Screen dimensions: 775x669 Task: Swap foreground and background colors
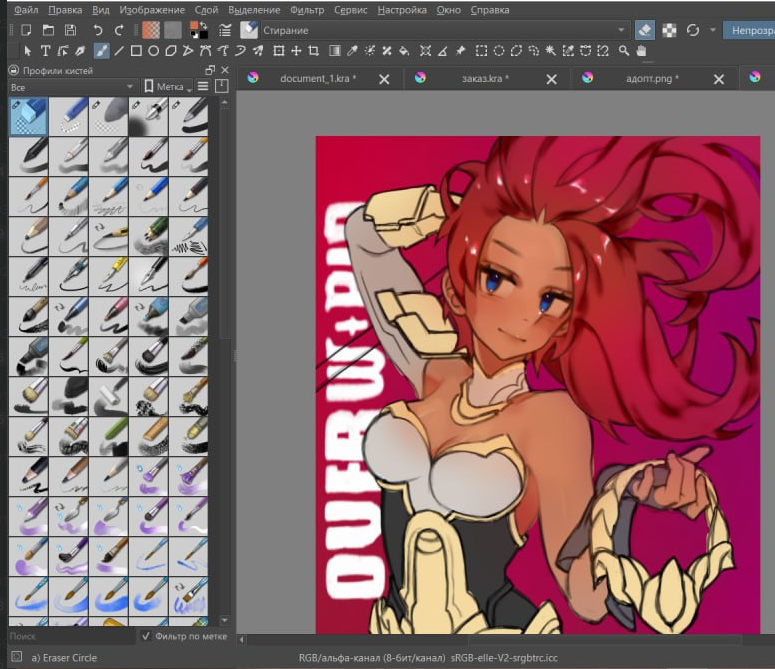(203, 26)
